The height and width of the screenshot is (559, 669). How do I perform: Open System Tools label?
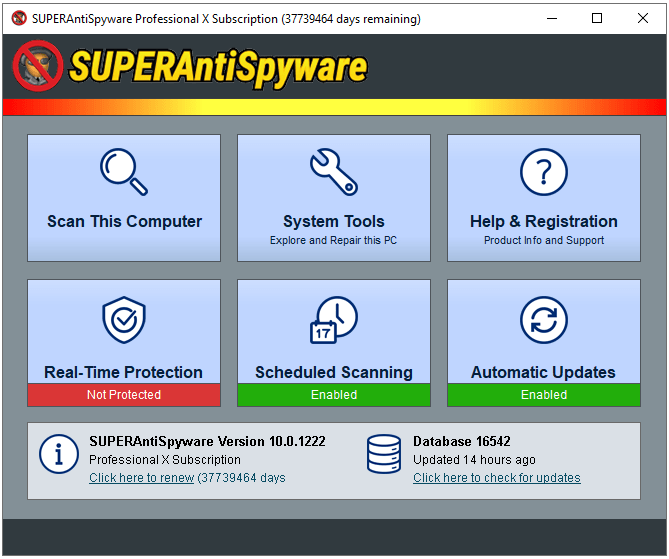coord(334,221)
